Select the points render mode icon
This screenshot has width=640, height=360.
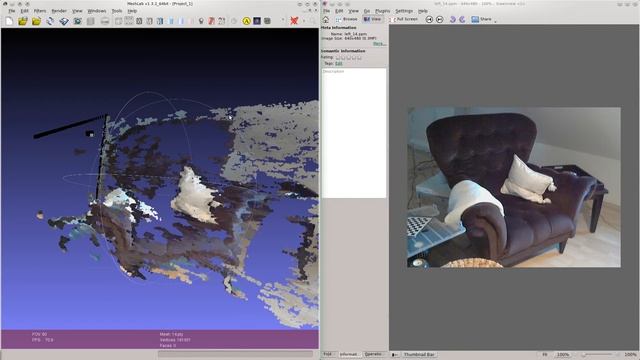coord(129,21)
